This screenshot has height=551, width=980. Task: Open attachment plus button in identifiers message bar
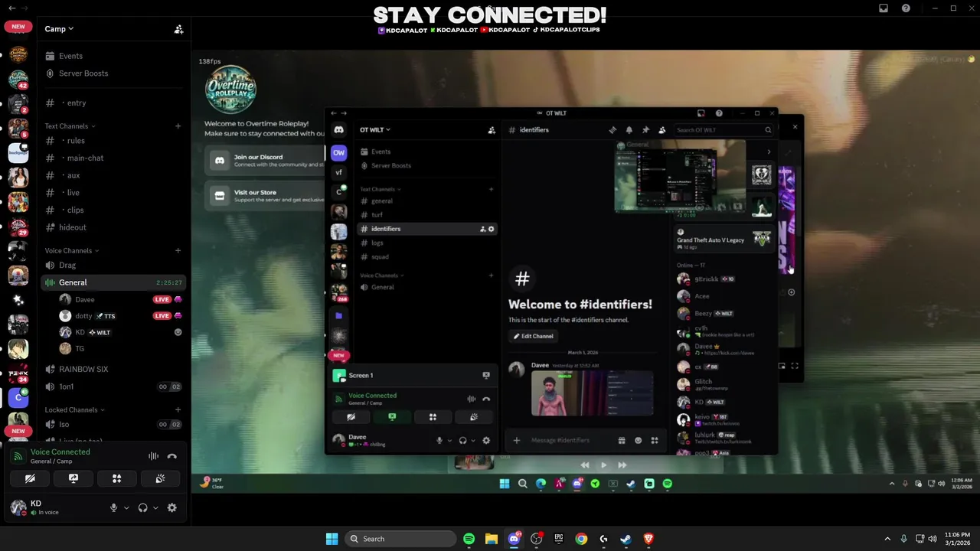coord(517,440)
